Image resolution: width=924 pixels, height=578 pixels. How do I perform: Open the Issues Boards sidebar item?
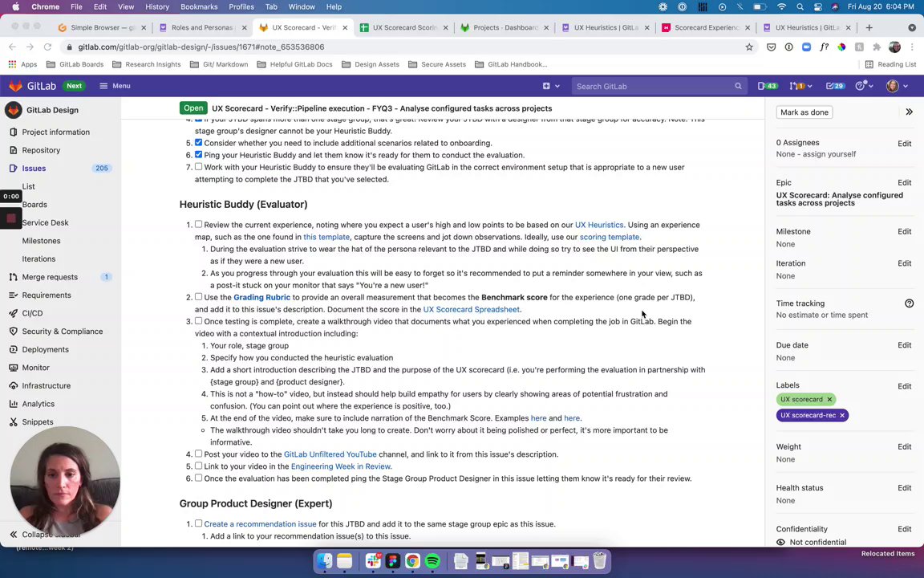click(34, 205)
